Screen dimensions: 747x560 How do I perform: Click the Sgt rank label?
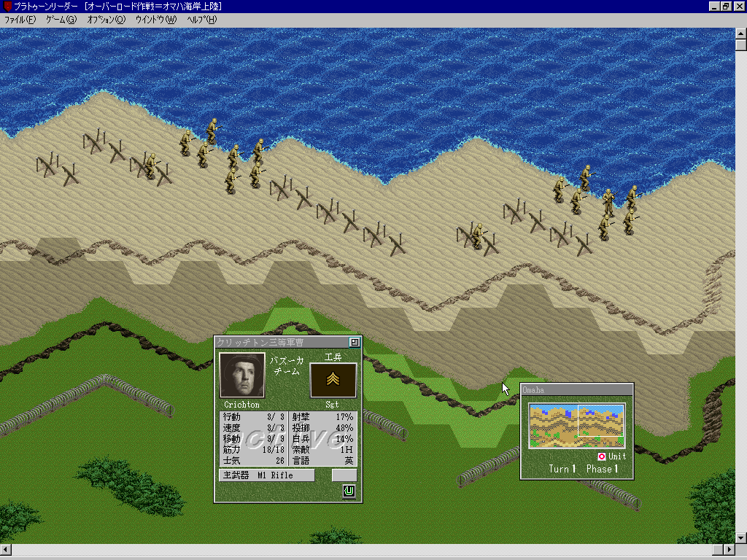tap(332, 405)
